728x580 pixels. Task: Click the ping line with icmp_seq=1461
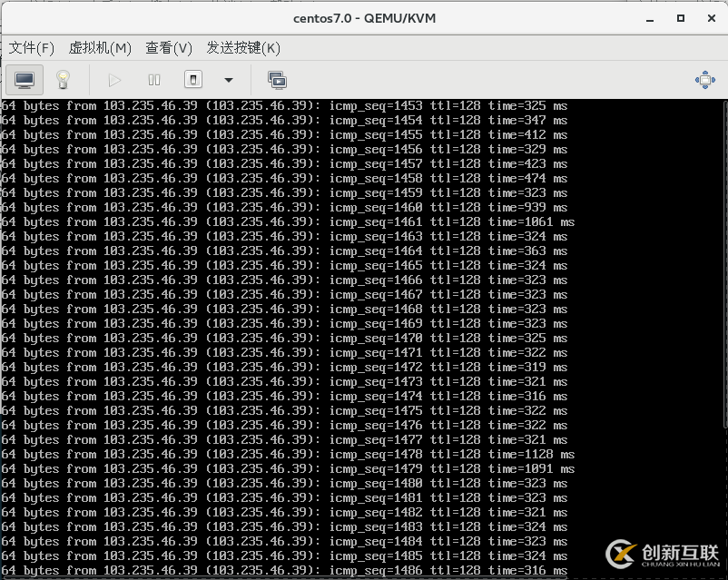point(288,222)
